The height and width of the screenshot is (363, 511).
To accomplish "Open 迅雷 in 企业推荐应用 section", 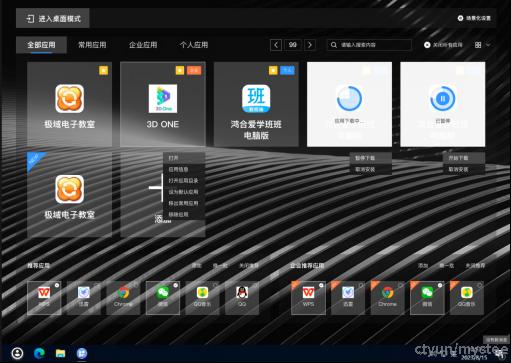I will coord(348,298).
